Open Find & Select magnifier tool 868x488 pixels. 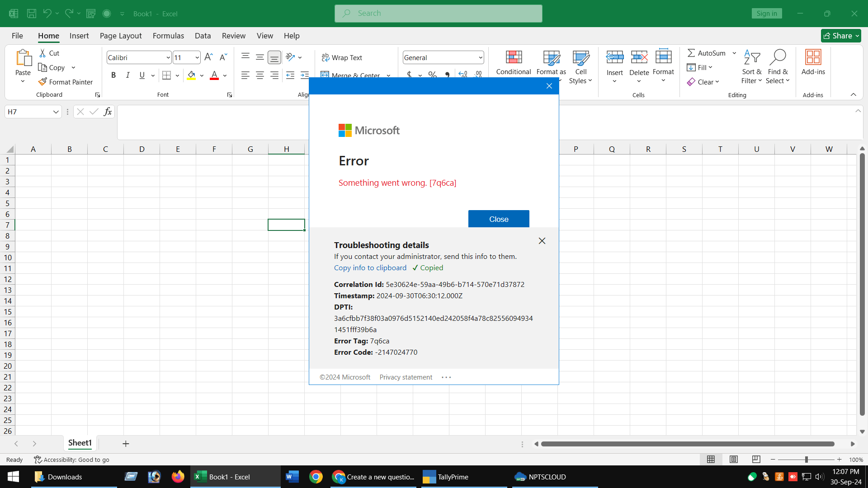(x=778, y=58)
